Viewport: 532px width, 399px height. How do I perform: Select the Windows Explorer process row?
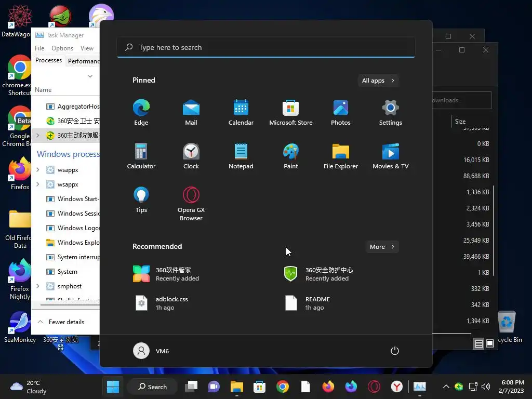(65, 243)
